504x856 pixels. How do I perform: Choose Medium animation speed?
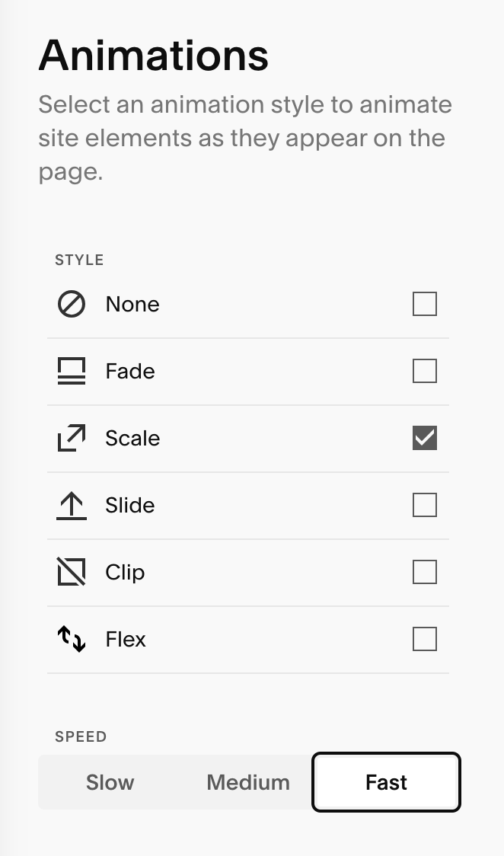click(248, 782)
